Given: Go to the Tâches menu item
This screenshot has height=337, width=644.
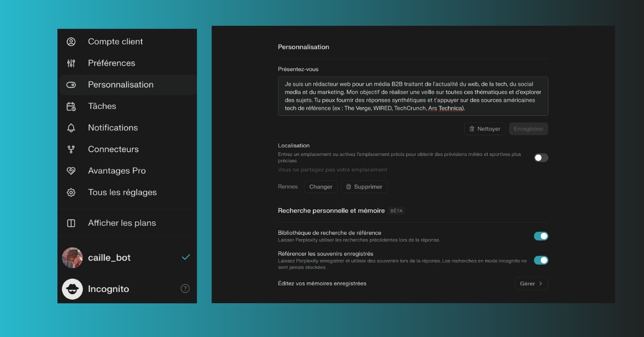Looking at the screenshot, I should 127,106.
